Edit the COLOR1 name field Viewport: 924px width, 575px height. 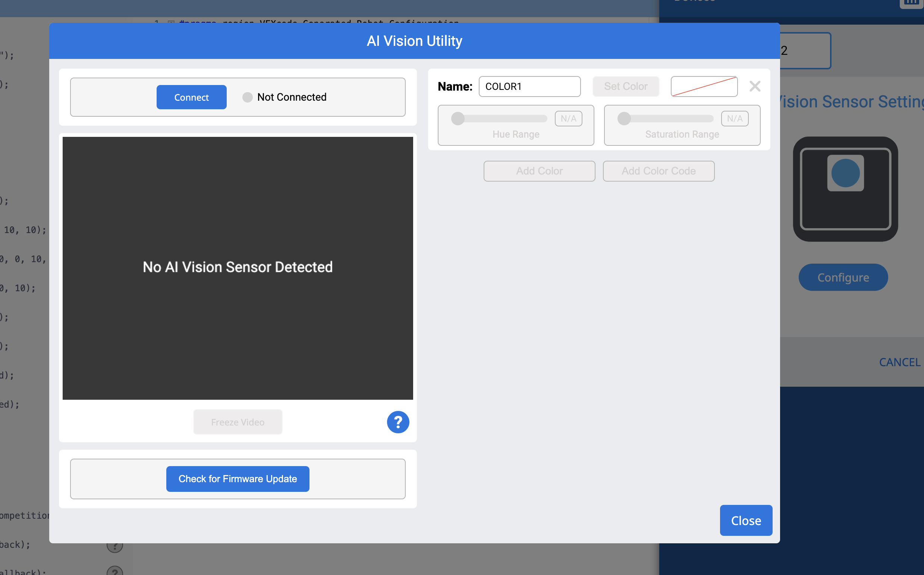tap(529, 87)
